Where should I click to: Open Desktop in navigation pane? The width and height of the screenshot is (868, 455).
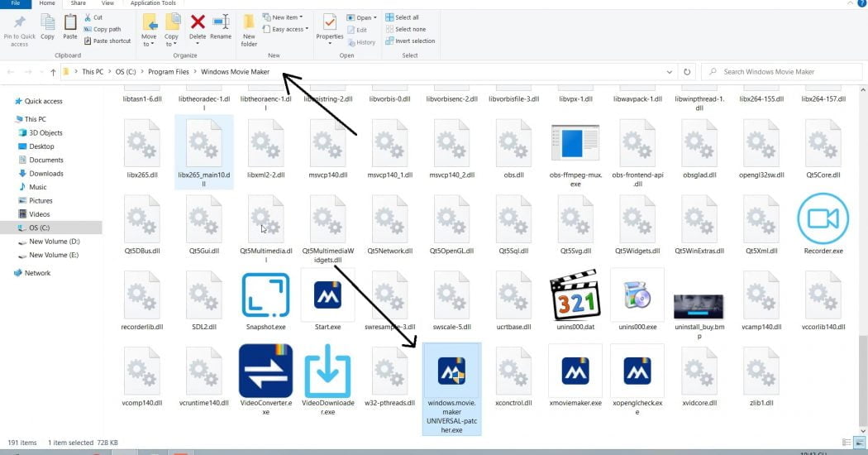click(41, 146)
